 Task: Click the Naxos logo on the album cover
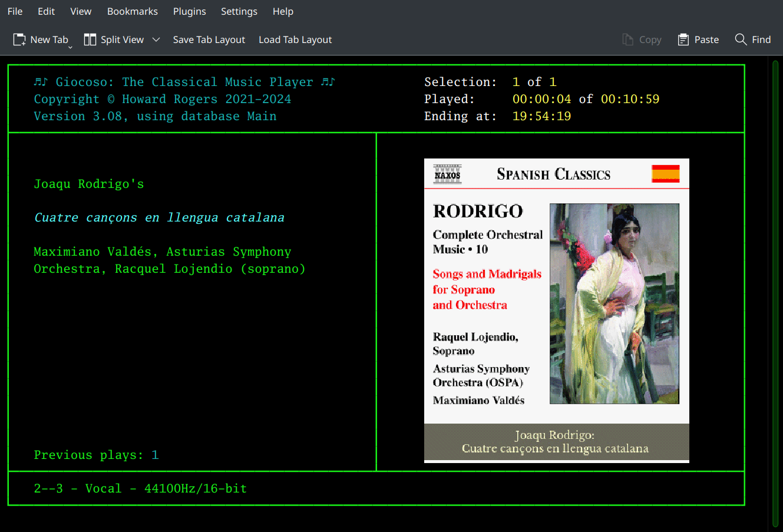pos(447,174)
